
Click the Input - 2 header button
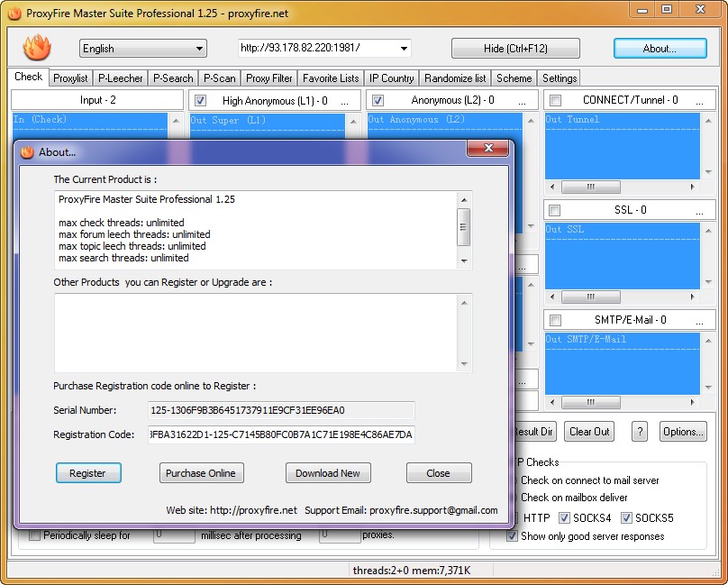click(97, 100)
